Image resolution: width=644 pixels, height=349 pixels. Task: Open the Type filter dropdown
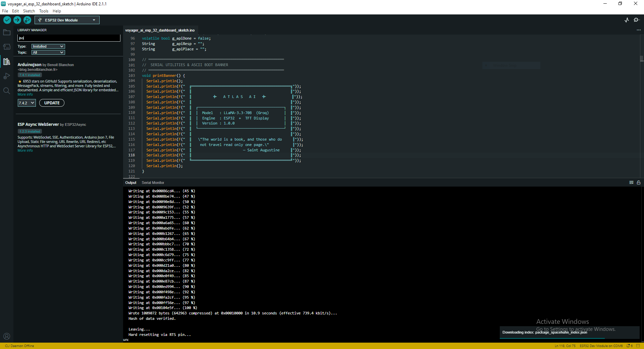[48, 46]
